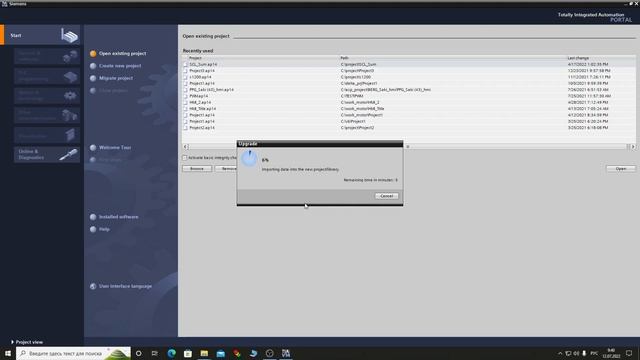Click the Browse button
This screenshot has height=360, width=640.
tap(197, 169)
